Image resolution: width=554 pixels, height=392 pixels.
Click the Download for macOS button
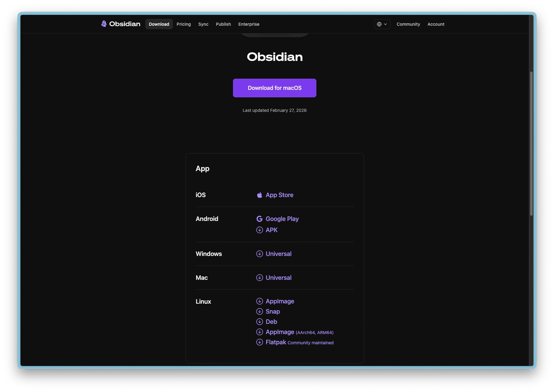pyautogui.click(x=275, y=88)
